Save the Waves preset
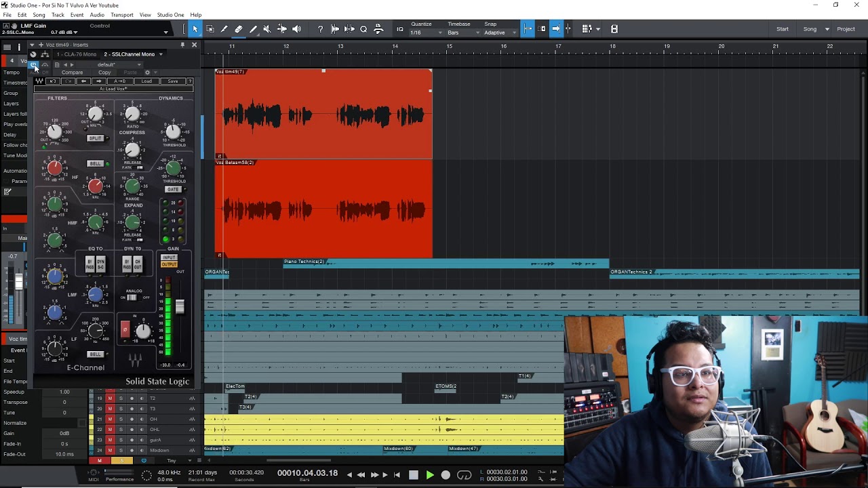Screen dimensions: 868x488 (173, 81)
